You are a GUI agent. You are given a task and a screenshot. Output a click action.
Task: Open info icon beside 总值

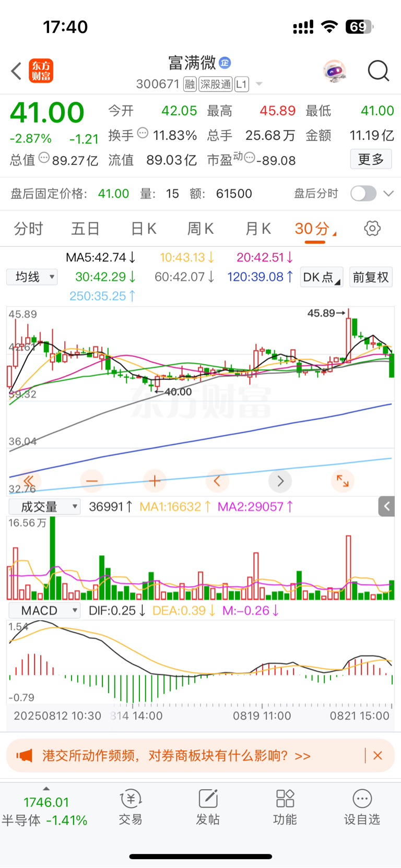click(44, 158)
